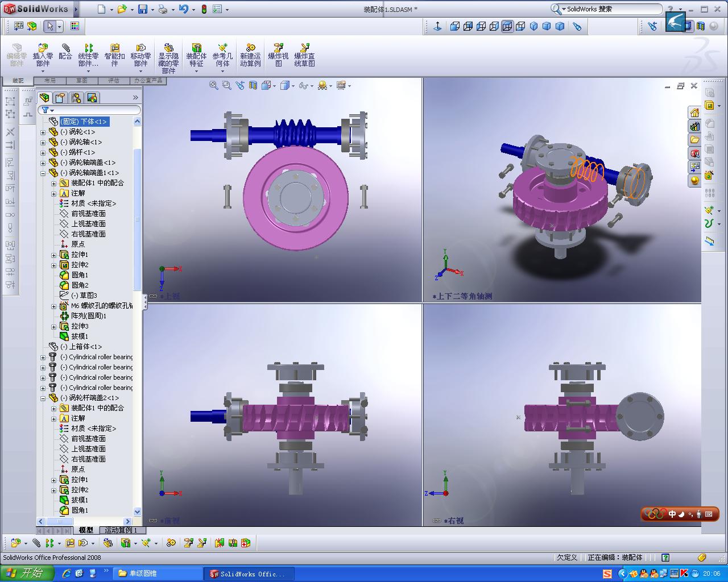Select 阵列(圆周)1 in the tree
Screen dimensions: 728x582
[89, 316]
